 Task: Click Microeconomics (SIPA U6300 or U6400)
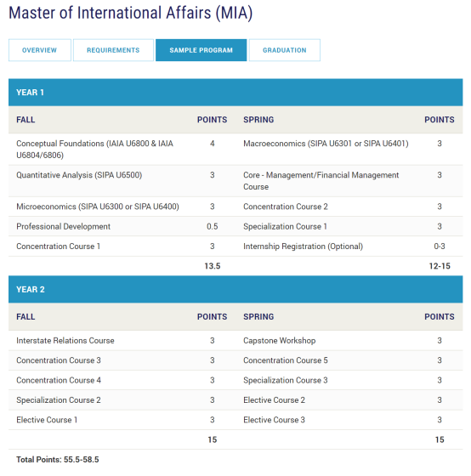[x=98, y=207]
